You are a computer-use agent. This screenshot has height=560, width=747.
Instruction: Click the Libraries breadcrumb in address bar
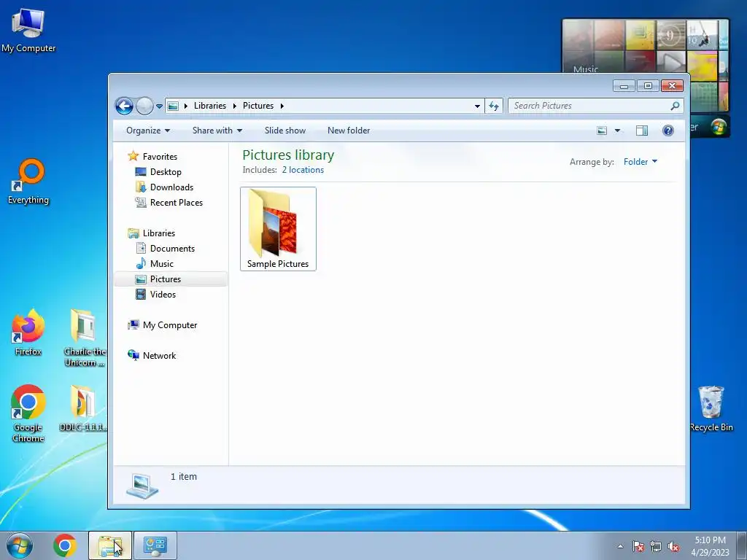click(209, 106)
